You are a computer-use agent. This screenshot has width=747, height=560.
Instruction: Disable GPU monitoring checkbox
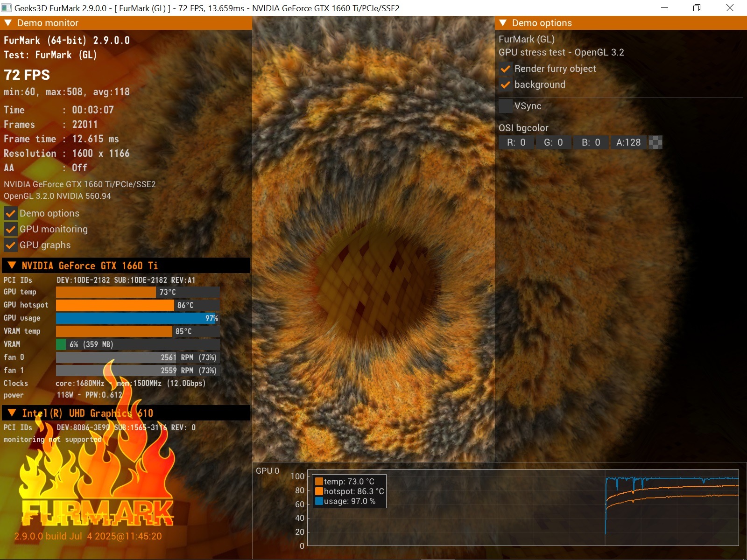(x=11, y=230)
